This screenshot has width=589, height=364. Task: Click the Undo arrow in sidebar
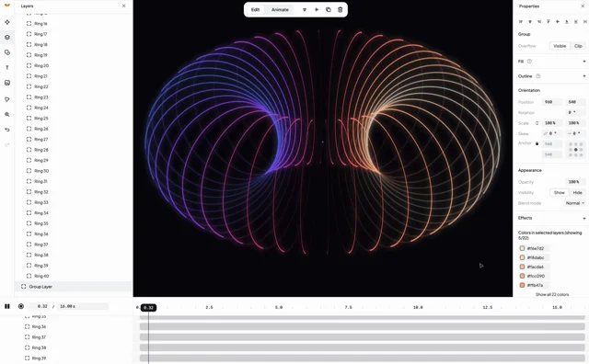click(x=7, y=130)
